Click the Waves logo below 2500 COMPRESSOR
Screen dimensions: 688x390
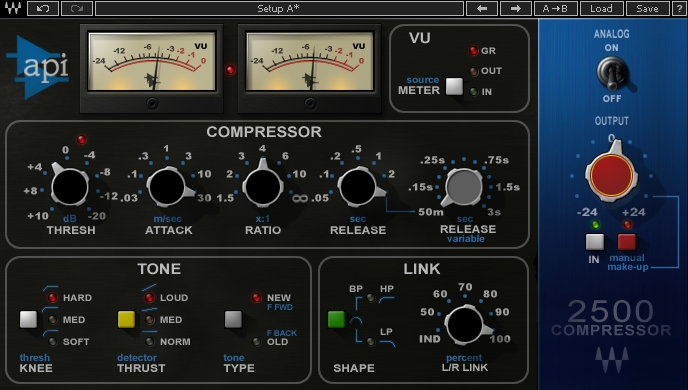click(x=612, y=360)
